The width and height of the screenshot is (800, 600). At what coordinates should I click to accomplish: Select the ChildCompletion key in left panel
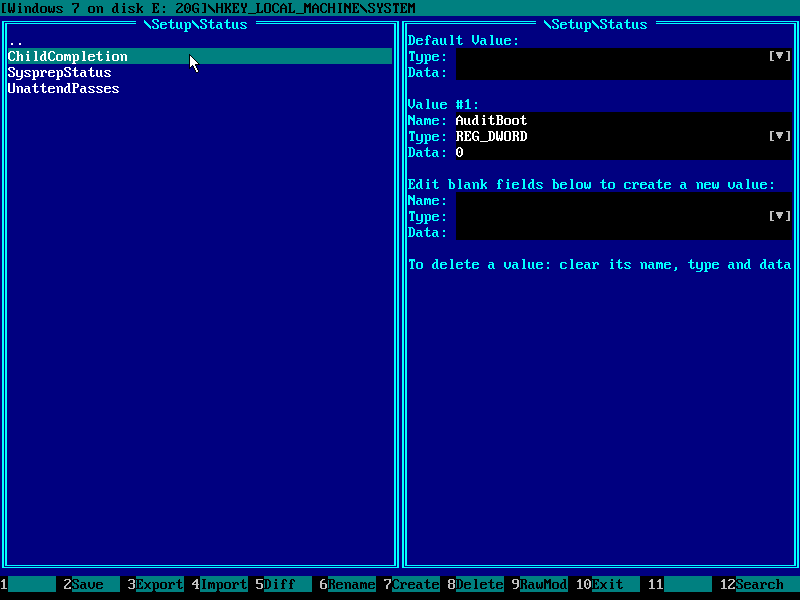click(199, 56)
